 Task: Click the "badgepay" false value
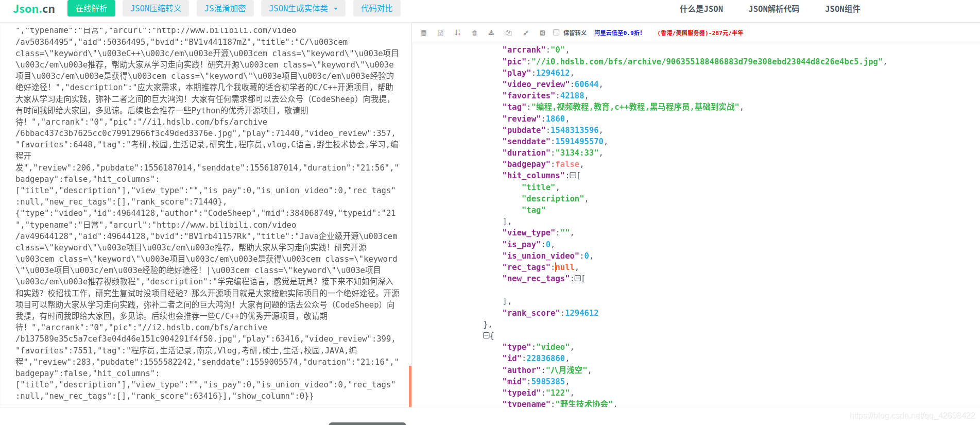click(x=568, y=164)
